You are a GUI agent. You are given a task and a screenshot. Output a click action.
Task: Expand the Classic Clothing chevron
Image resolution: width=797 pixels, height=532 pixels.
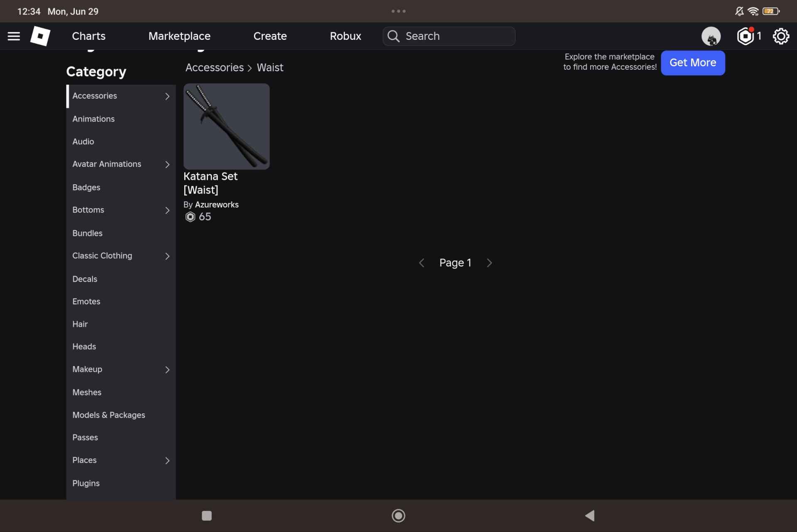[167, 256]
